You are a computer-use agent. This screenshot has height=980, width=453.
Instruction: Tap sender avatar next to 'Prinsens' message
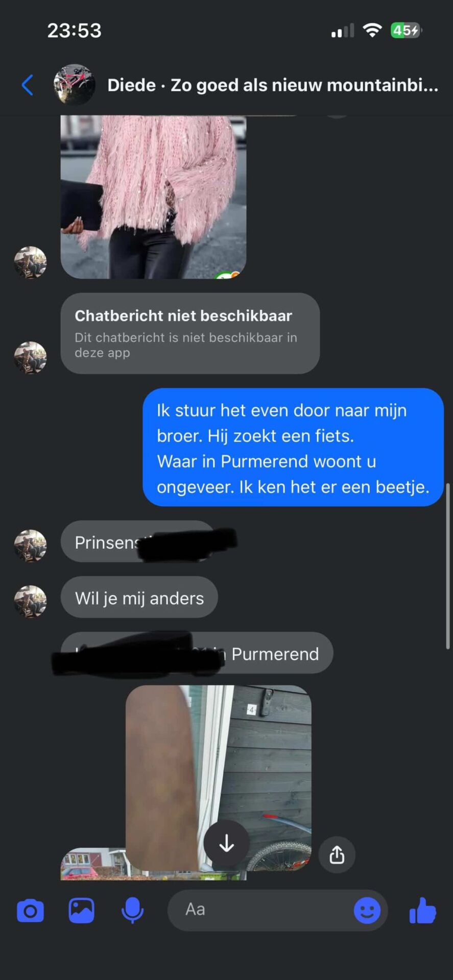point(30,546)
